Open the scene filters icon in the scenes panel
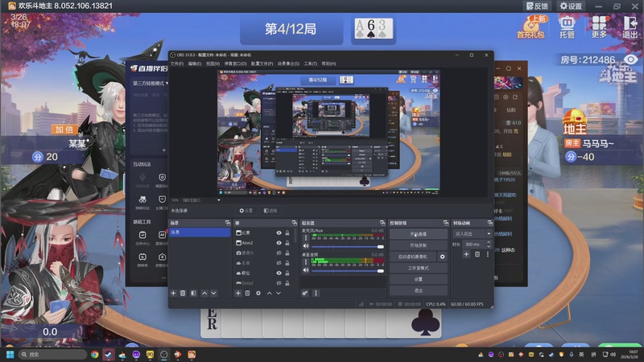Viewport: 644px width, 362px height. click(193, 293)
